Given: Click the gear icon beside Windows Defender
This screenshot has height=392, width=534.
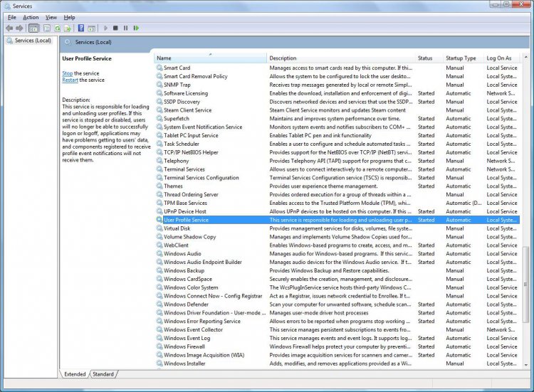Looking at the screenshot, I should pyautogui.click(x=159, y=304).
